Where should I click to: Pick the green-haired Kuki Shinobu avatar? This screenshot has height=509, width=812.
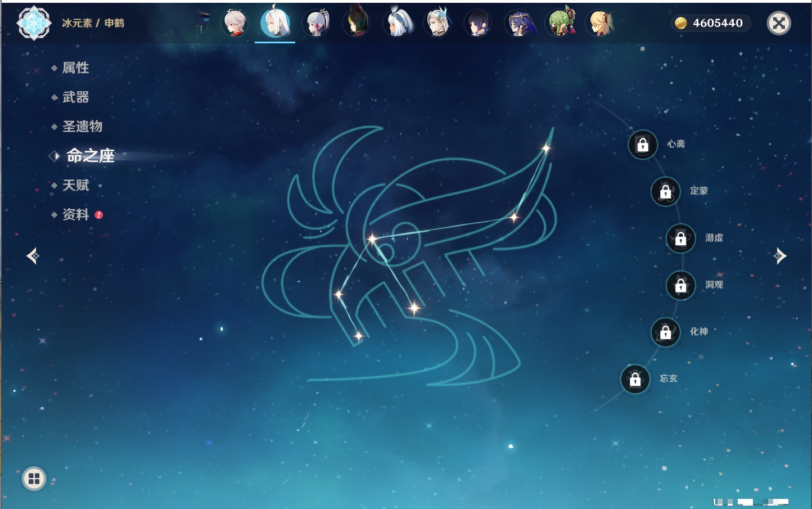(561, 23)
